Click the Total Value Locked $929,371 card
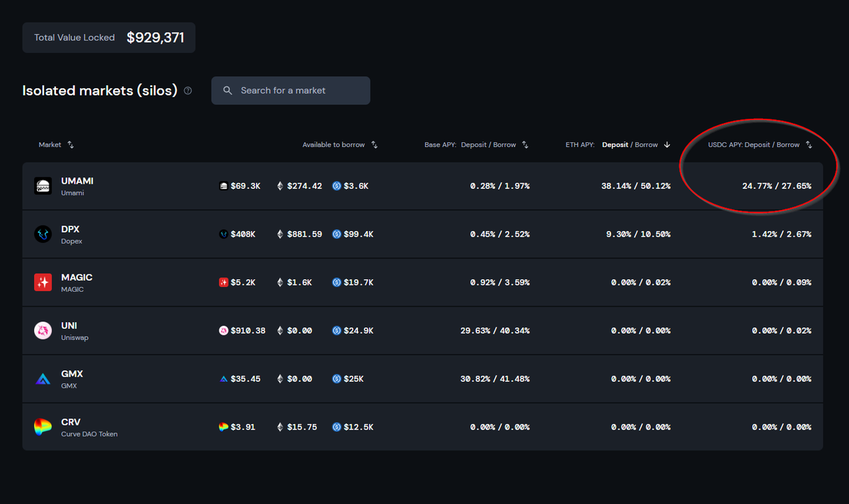Image resolution: width=849 pixels, height=504 pixels. pos(109,37)
